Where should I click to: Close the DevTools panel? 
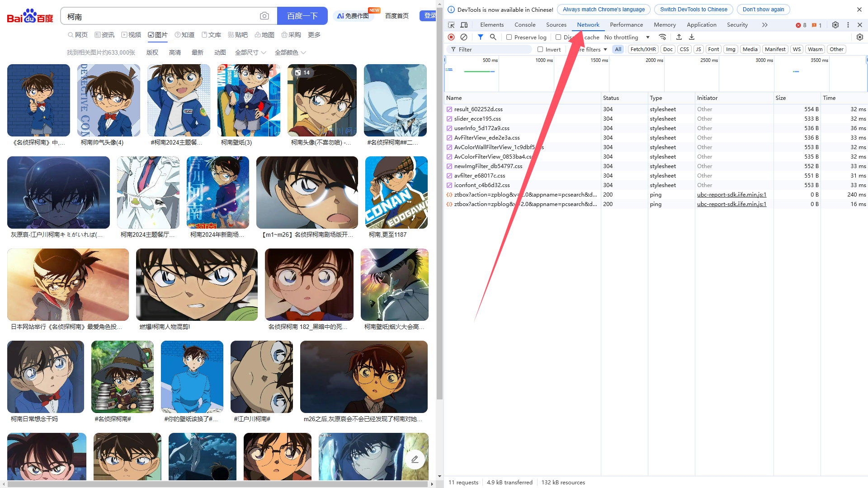(860, 25)
